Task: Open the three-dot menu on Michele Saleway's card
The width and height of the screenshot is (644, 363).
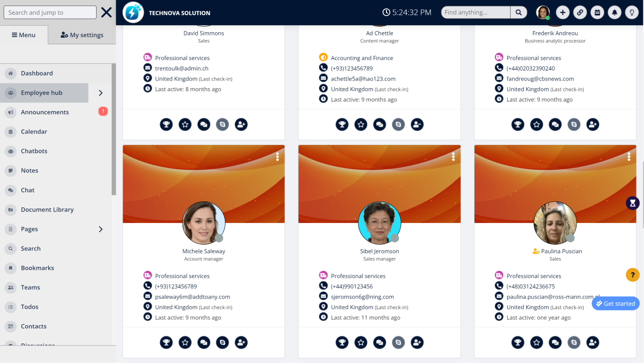Action: pyautogui.click(x=278, y=157)
